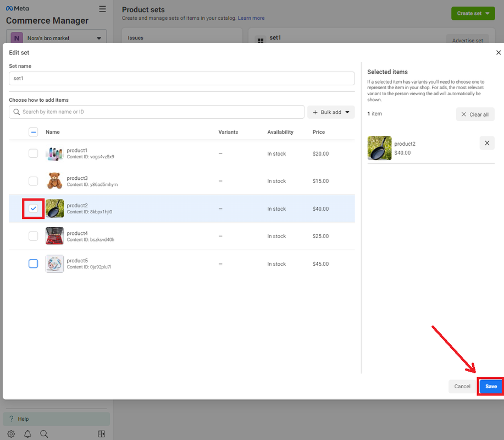The height and width of the screenshot is (440, 504).
Task: Click the frying pan thumbnail in Selected items
Action: click(379, 148)
